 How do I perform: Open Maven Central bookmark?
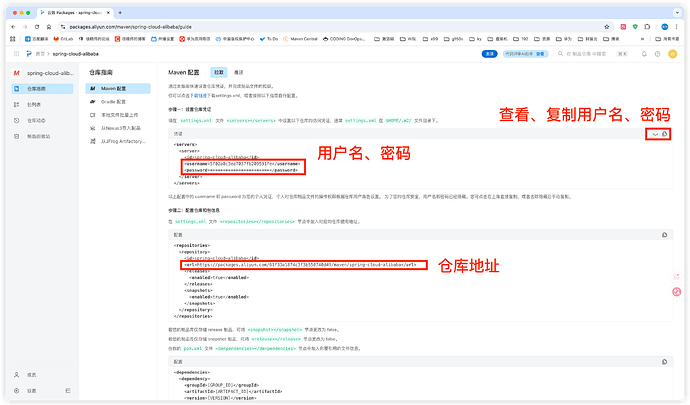(301, 39)
